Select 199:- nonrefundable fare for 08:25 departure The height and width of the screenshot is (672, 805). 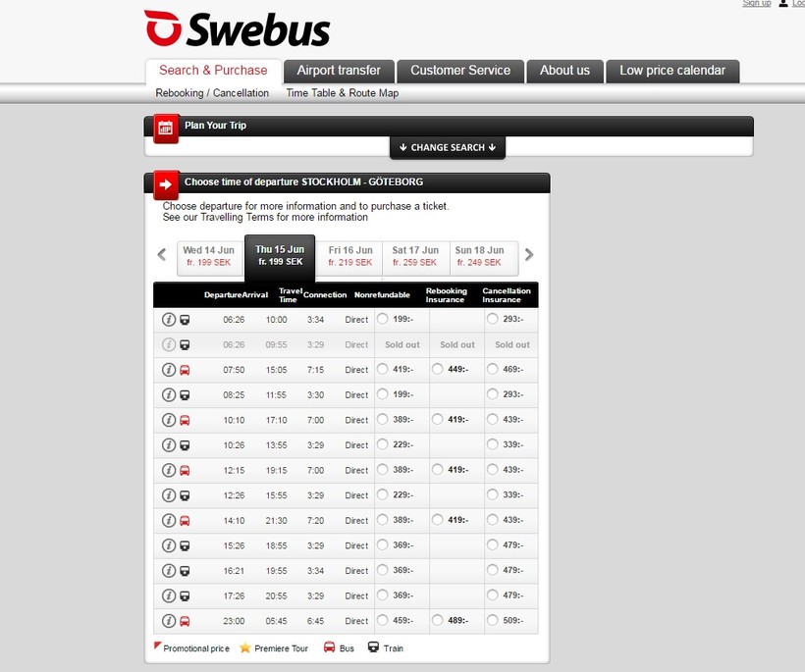[383, 394]
